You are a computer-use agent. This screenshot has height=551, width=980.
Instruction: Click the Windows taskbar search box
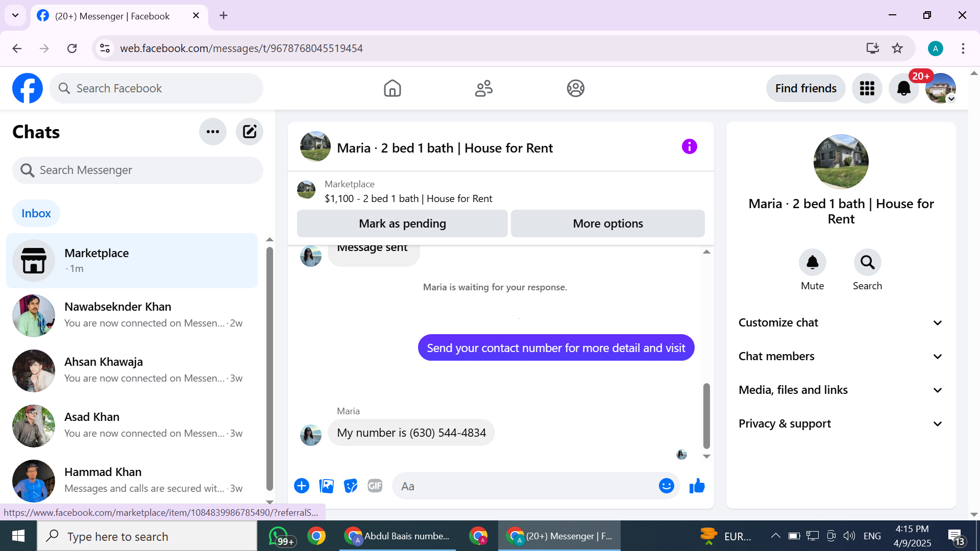click(148, 536)
